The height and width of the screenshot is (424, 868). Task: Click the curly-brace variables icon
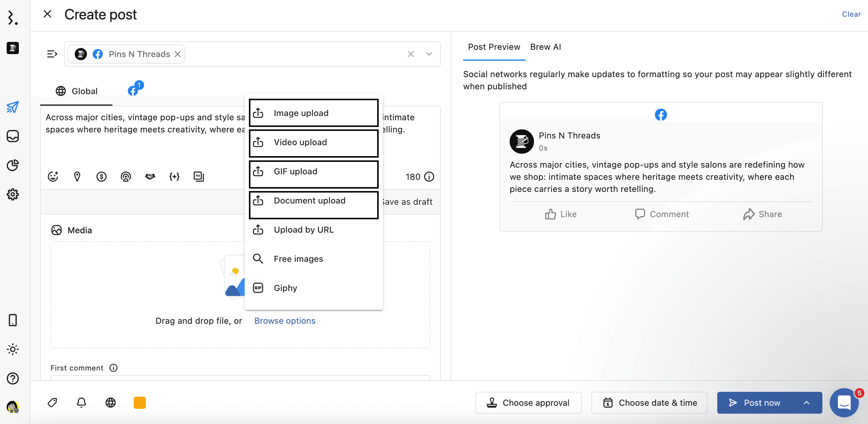pyautogui.click(x=174, y=176)
